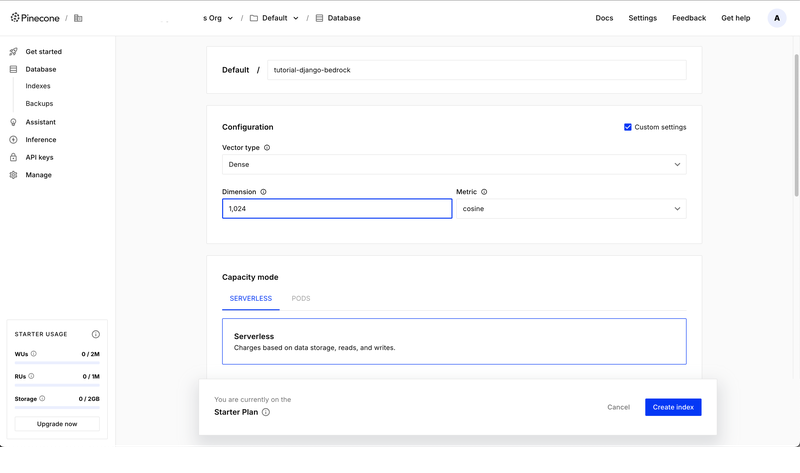Click the RUs info icon
The height and width of the screenshot is (473, 800).
[31, 376]
